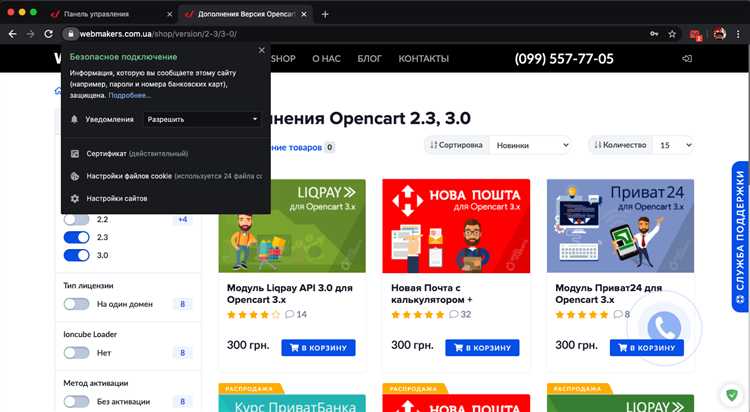
Task: Click the Сортировка sort label icon
Action: tap(433, 145)
